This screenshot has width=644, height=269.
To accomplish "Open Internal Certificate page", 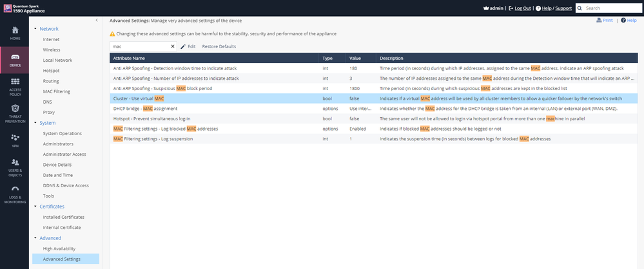I will click(62, 228).
